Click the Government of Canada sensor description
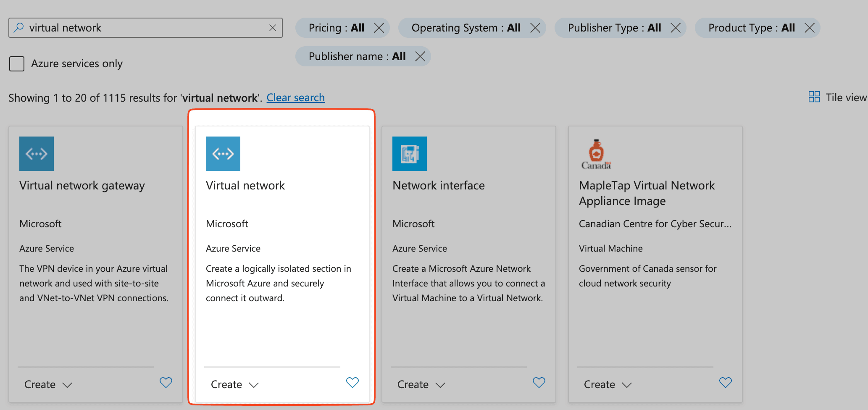Screen dimensions: 868x410 pos(648,276)
